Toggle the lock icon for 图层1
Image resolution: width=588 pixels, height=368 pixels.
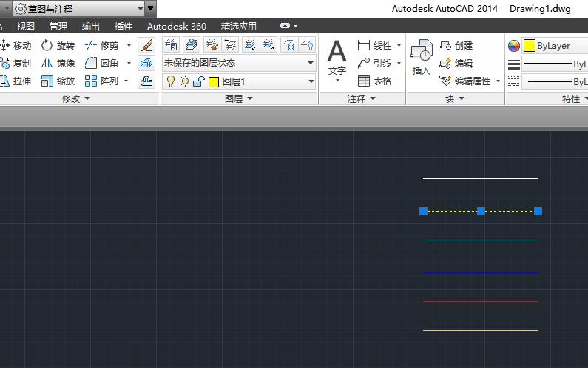[198, 81]
